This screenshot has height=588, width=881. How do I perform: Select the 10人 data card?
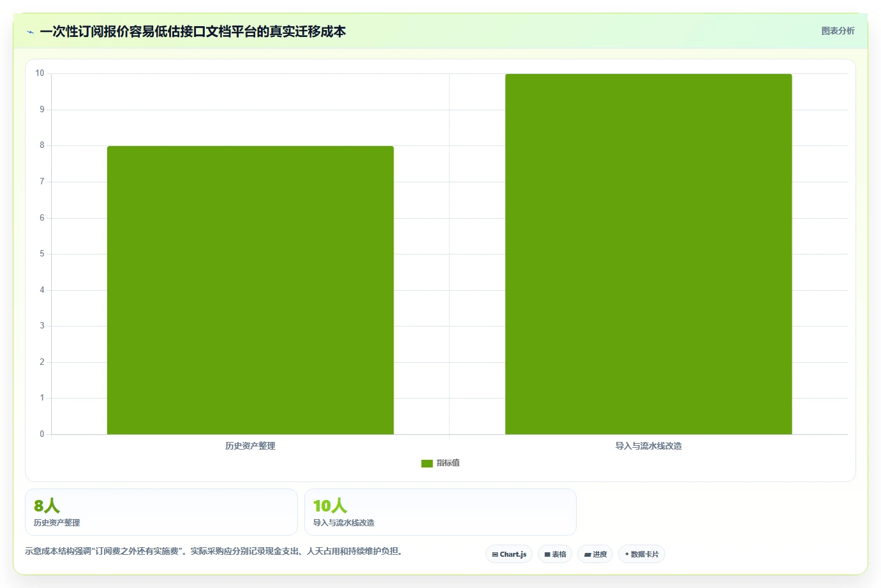[440, 512]
